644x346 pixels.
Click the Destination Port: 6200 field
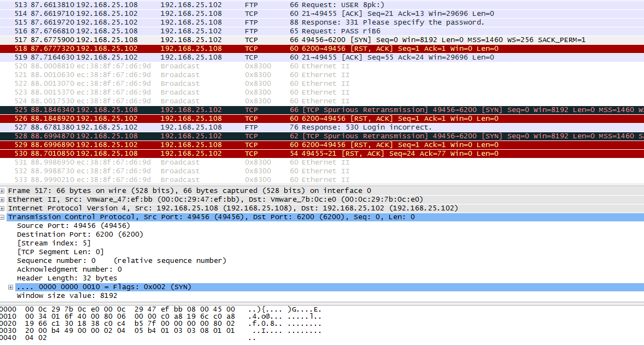80,234
